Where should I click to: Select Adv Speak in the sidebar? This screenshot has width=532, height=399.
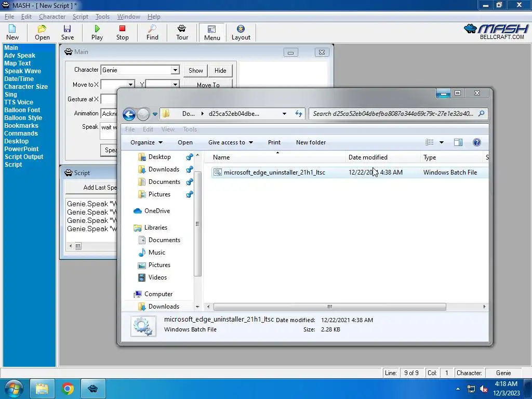pyautogui.click(x=20, y=55)
